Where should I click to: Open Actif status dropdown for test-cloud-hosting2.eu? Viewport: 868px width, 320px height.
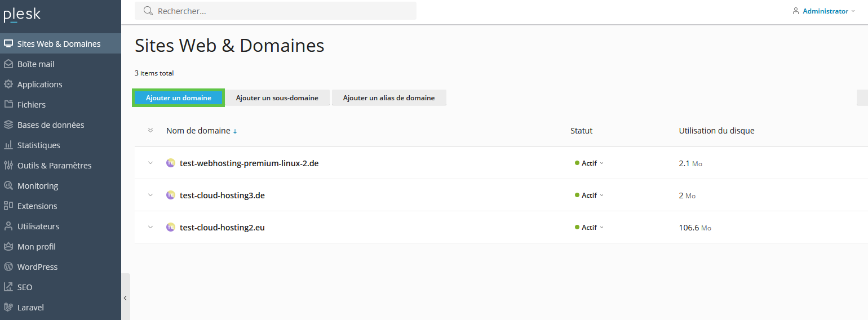[590, 227]
